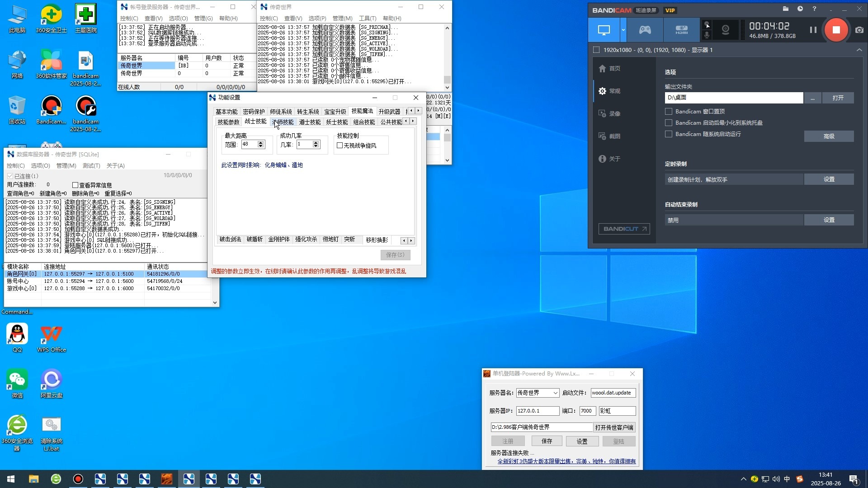
Task: Click 设置 button for 定时录制
Action: tap(829, 179)
